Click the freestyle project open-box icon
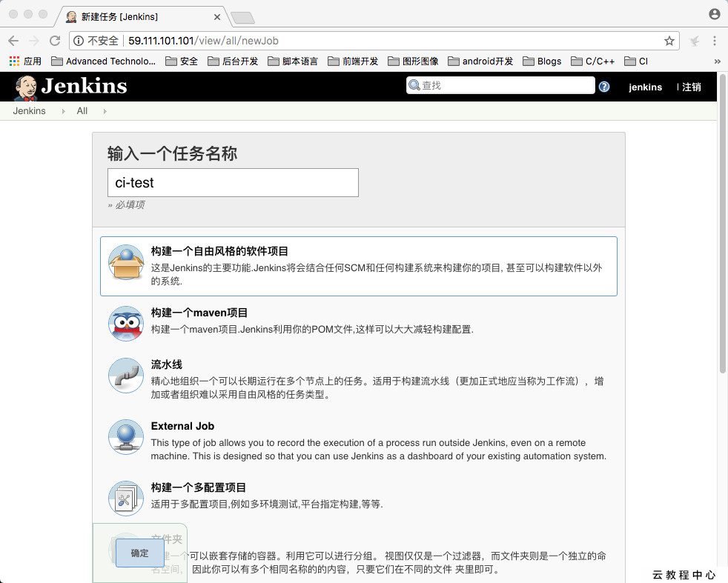 [x=125, y=264]
